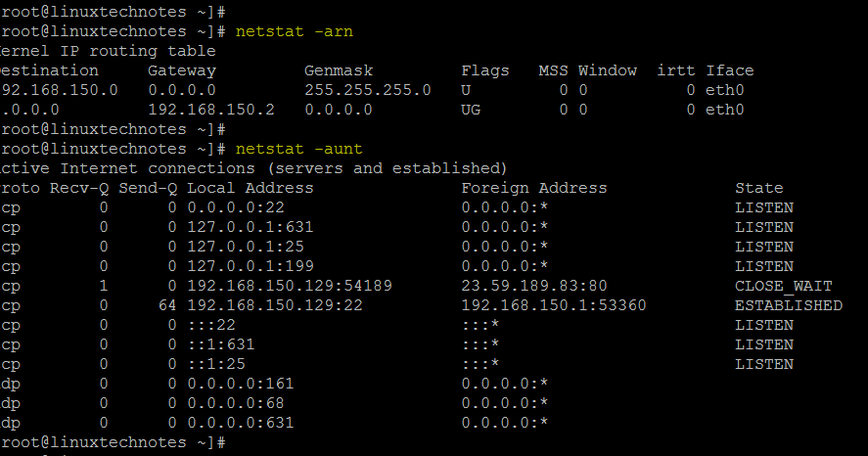Viewport: 868px width, 456px height.
Task: Select UDP local address 0.0.0.0:161
Action: click(241, 384)
